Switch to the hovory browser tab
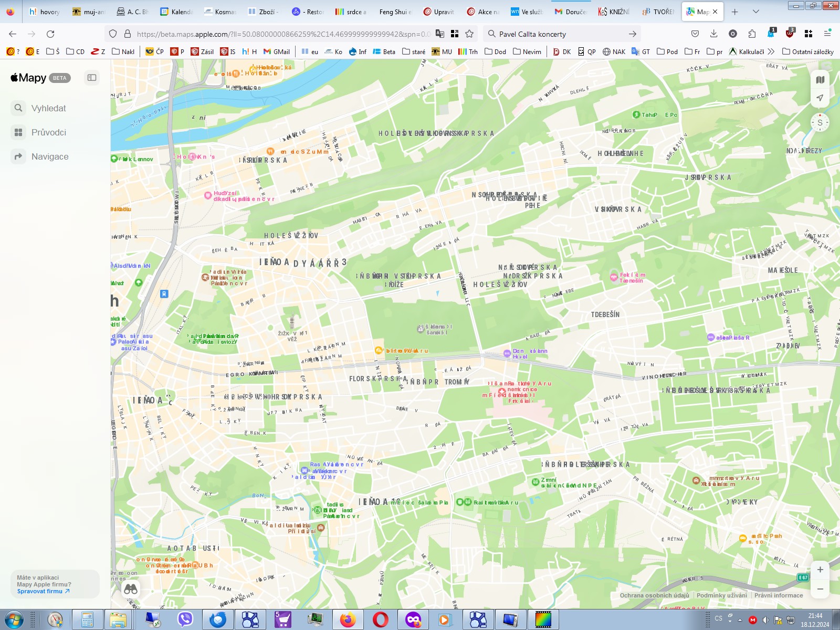Viewport: 840px width, 630px height. pyautogui.click(x=46, y=11)
